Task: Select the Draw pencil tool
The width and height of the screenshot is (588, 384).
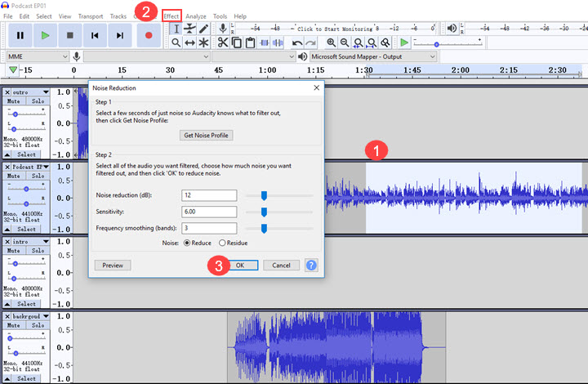Action: point(203,29)
